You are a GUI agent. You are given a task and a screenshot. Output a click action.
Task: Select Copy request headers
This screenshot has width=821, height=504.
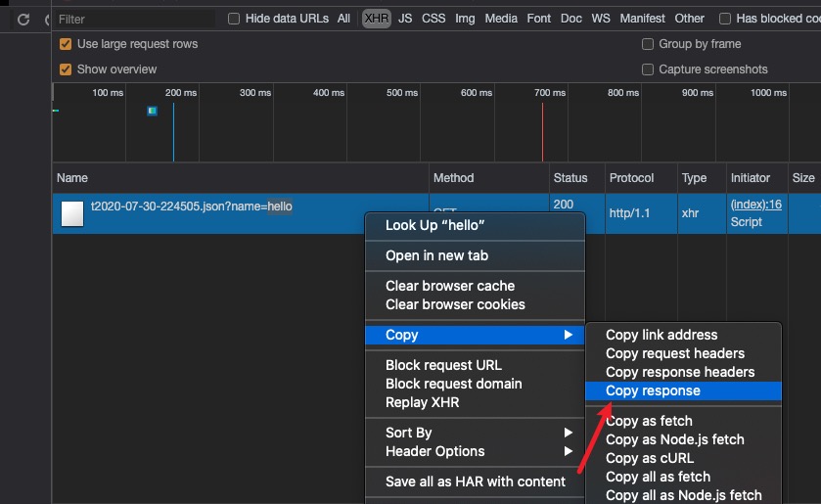tap(683, 353)
